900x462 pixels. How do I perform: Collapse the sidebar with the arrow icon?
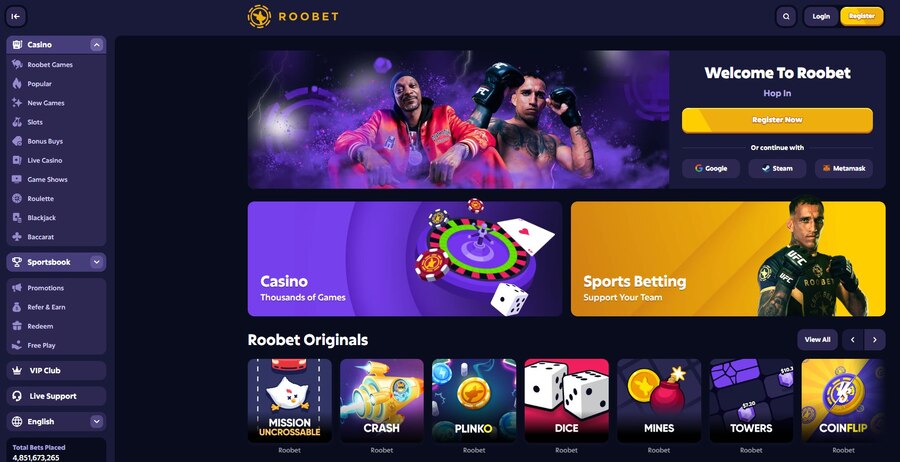click(x=16, y=17)
